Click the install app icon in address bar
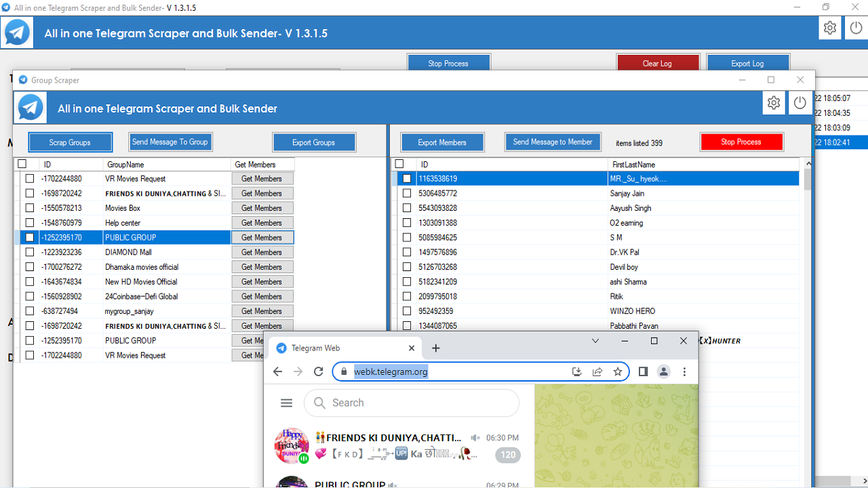The width and height of the screenshot is (868, 488). pos(577,371)
